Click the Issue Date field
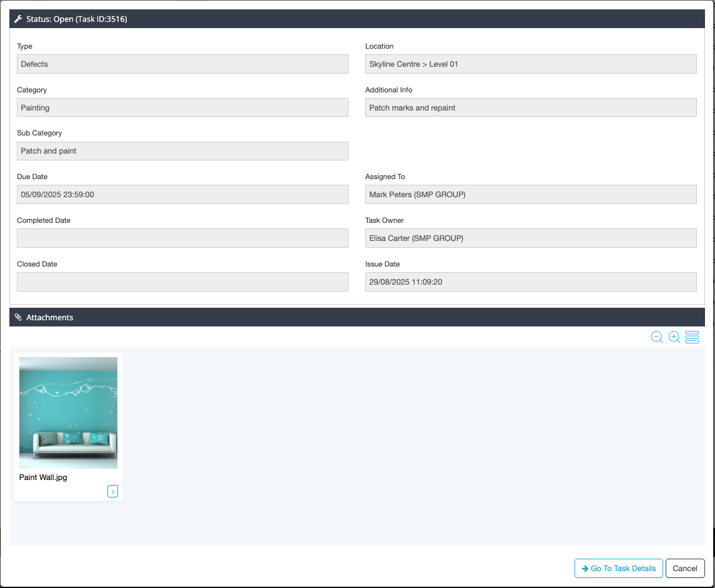715x588 pixels. pyautogui.click(x=530, y=282)
